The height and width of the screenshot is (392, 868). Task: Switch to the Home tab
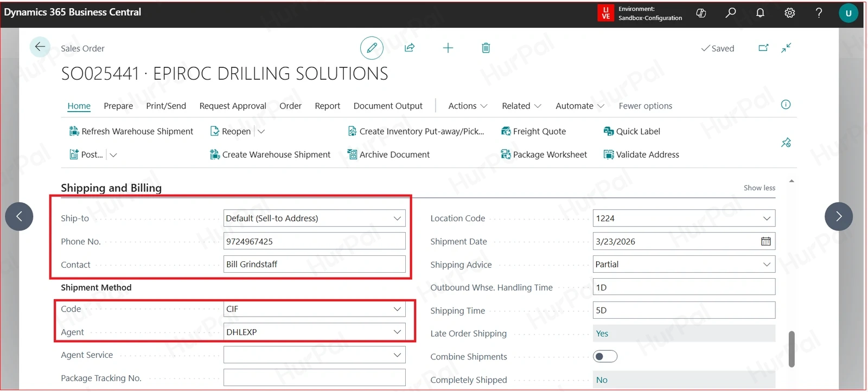pyautogui.click(x=79, y=106)
